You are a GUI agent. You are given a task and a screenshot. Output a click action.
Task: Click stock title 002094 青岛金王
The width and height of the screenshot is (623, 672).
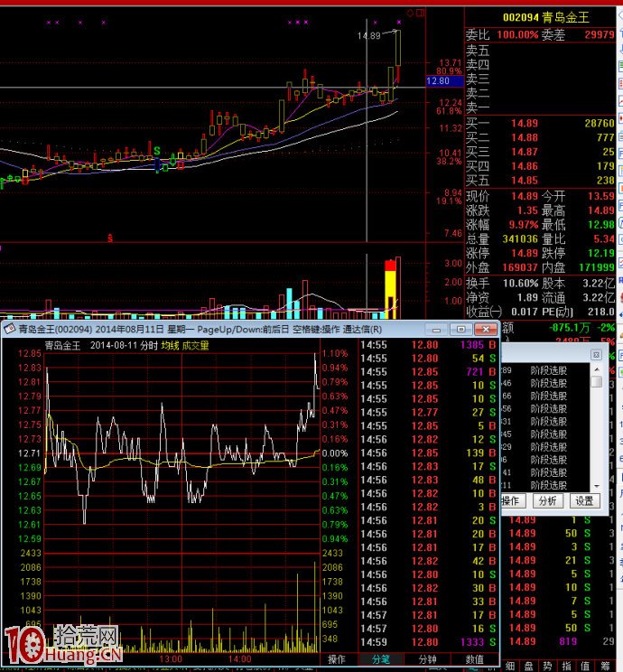click(546, 17)
